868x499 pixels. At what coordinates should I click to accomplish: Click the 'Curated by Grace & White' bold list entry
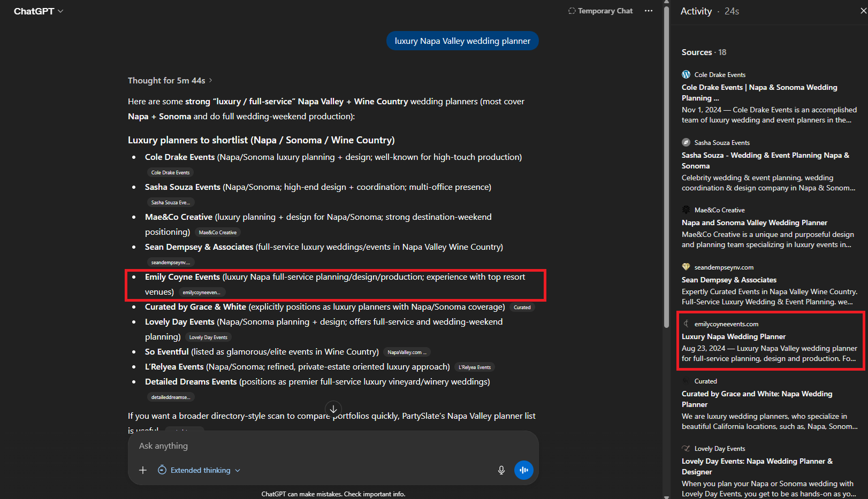tap(195, 307)
